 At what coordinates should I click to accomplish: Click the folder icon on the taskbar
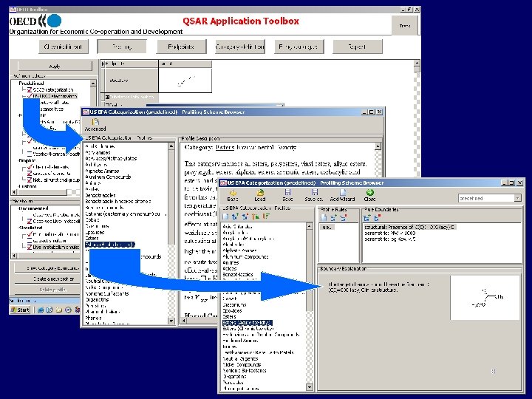pyautogui.click(x=59, y=310)
